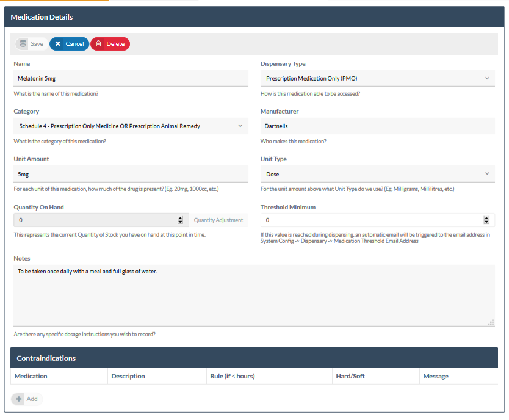Click the Quantity On Hand spinner arrows

pyautogui.click(x=180, y=220)
